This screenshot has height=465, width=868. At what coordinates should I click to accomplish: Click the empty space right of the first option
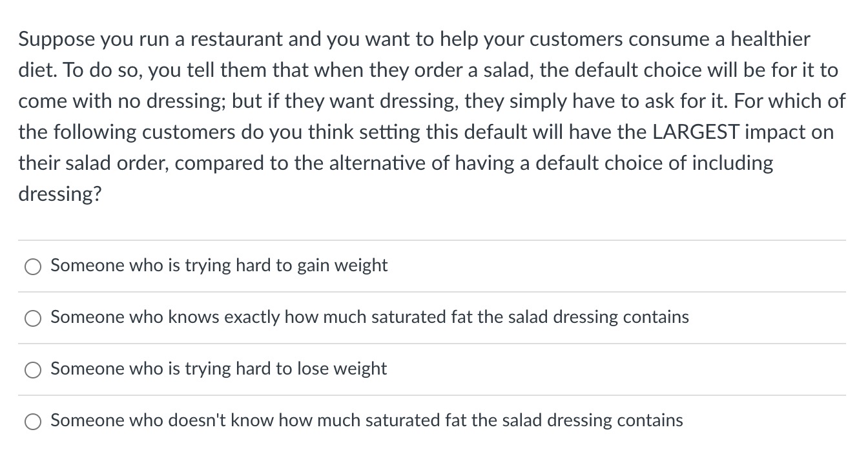pos(614,265)
